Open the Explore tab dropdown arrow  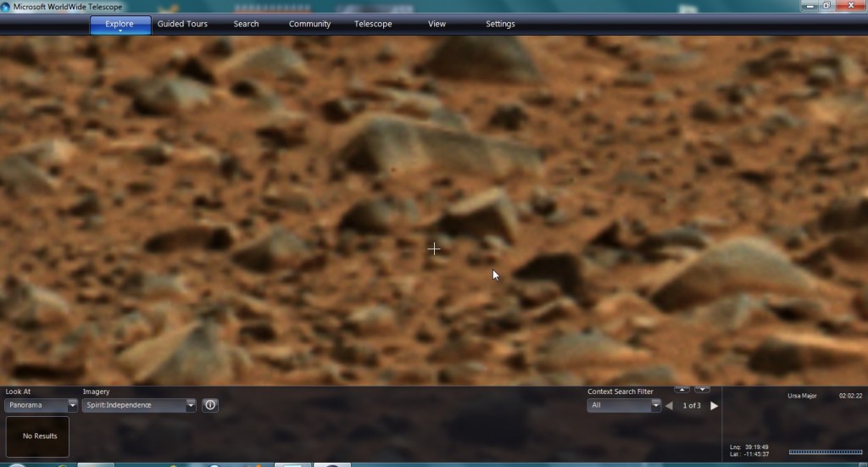click(x=120, y=31)
